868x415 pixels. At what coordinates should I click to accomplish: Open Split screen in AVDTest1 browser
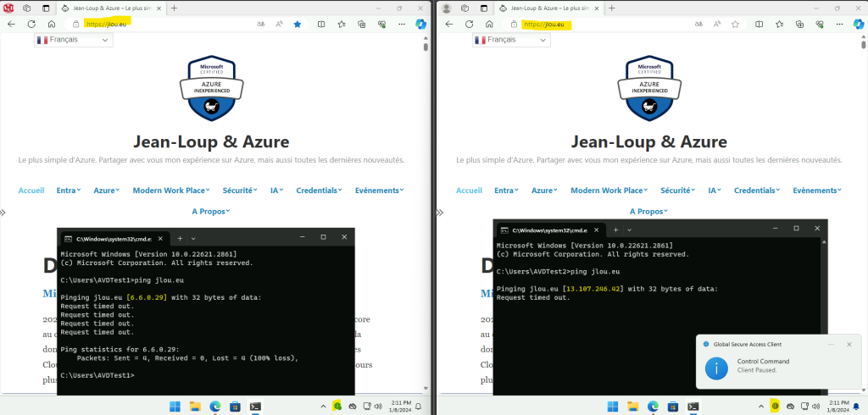click(321, 24)
